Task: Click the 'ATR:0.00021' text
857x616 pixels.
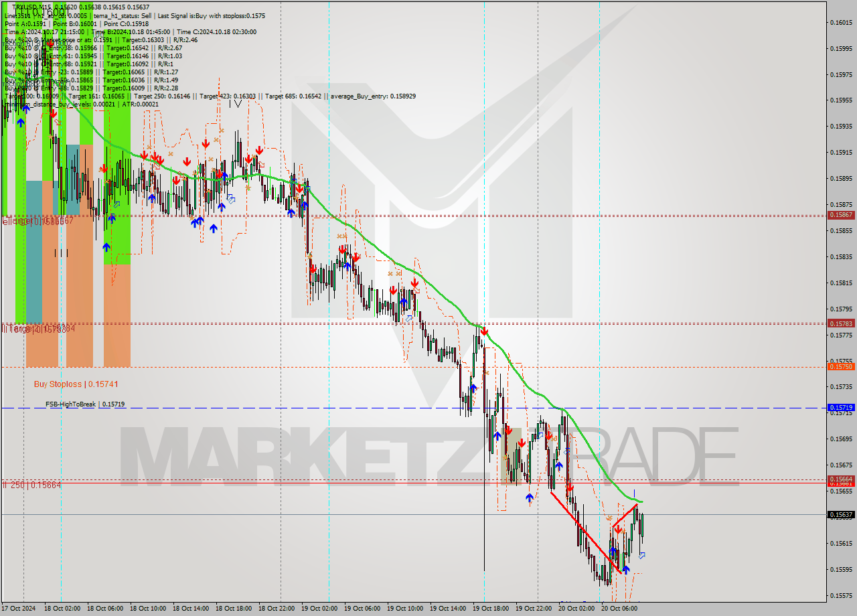Action: (x=142, y=104)
